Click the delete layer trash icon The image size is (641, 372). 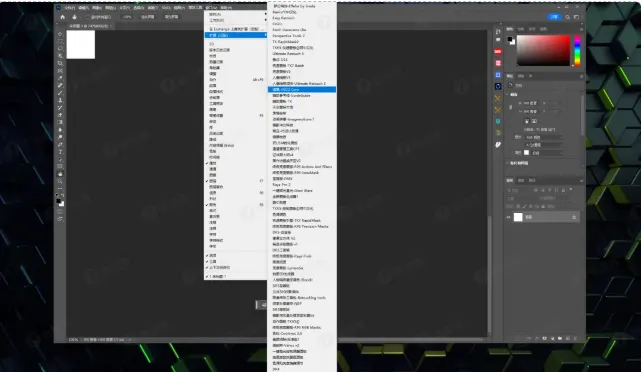[x=575, y=338]
